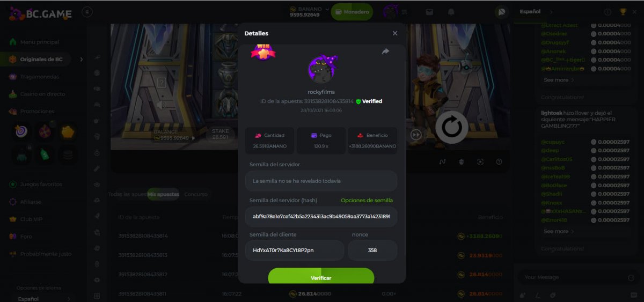Screen dimensions: 644x302
Task: Toggle fullscreen mode icon below game
Action: (x=480, y=161)
